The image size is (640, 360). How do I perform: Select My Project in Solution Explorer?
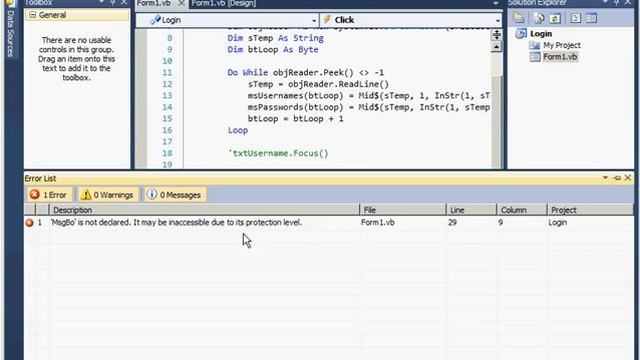562,45
